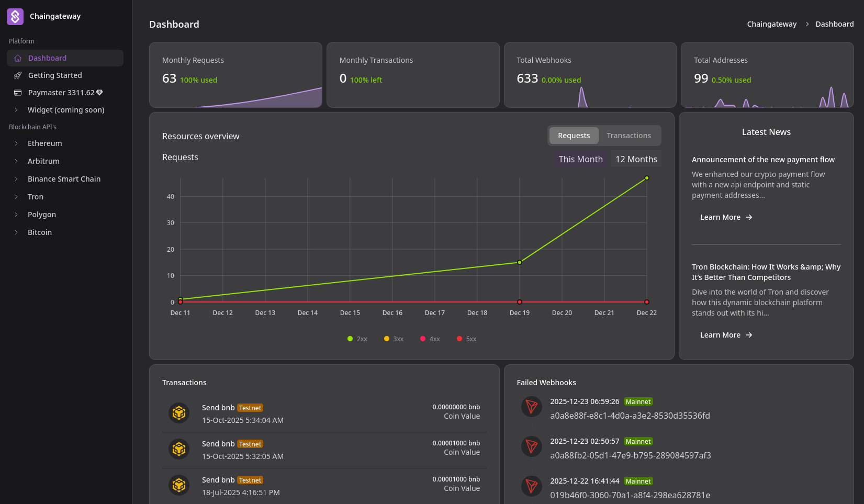The height and width of the screenshot is (504, 864).
Task: Expand the Binance Smart Chain menu
Action: [x=64, y=179]
